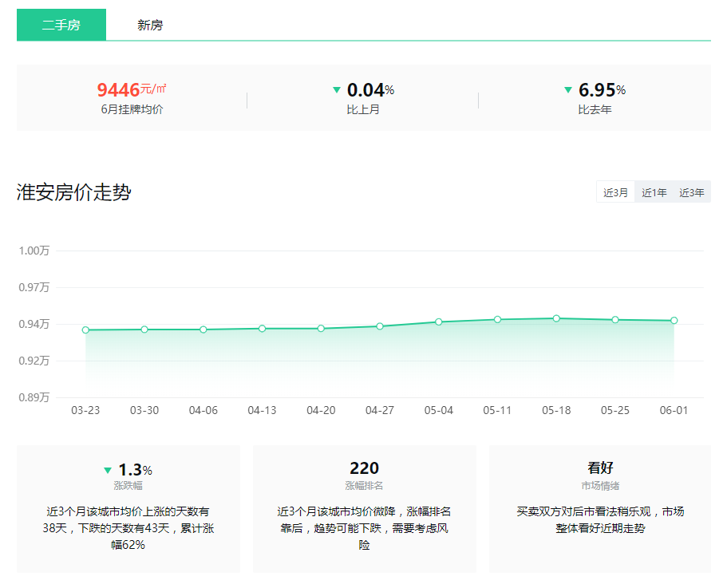
Task: Select the 04-06 chart data marker
Action: click(203, 330)
